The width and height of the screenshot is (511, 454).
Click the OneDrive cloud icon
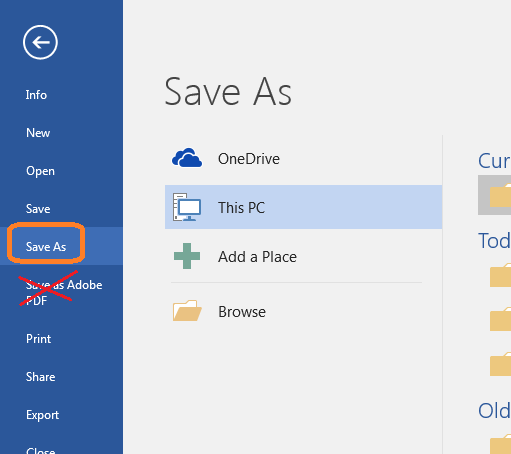click(x=187, y=158)
